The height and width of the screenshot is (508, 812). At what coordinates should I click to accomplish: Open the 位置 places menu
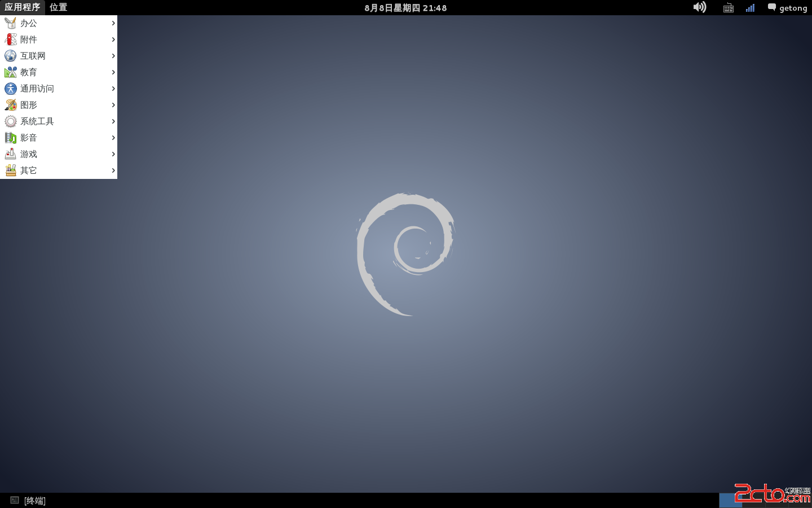[58, 7]
